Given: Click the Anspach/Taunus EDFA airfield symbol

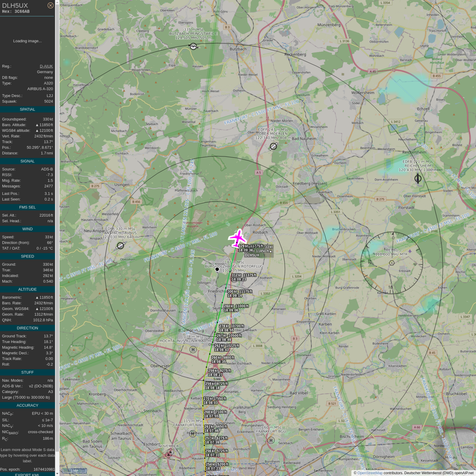Looking at the screenshot, I should coord(121,246).
